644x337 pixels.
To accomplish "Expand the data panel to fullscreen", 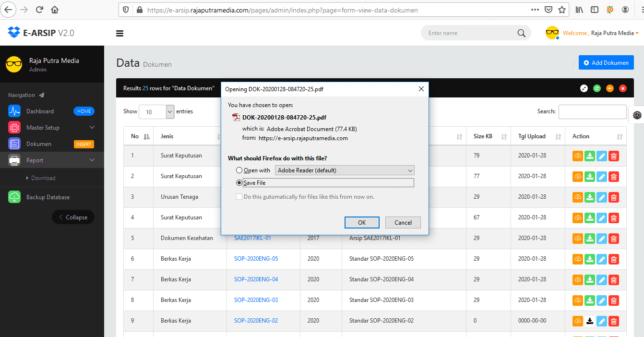I will pyautogui.click(x=584, y=88).
